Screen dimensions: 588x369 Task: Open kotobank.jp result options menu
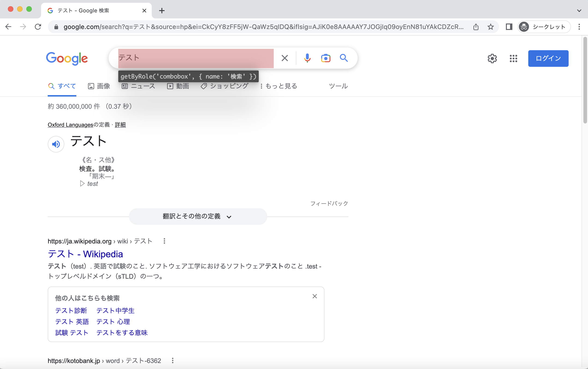pos(173,361)
